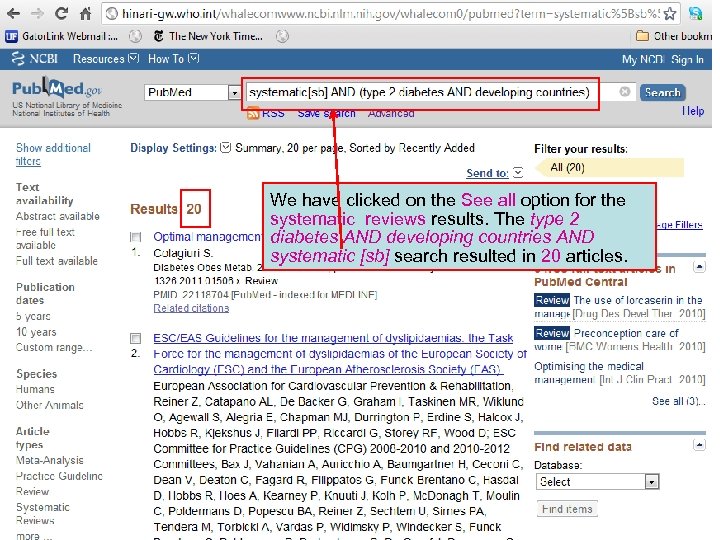
Task: Subscribe via the RSS feed icon
Action: (x=253, y=113)
